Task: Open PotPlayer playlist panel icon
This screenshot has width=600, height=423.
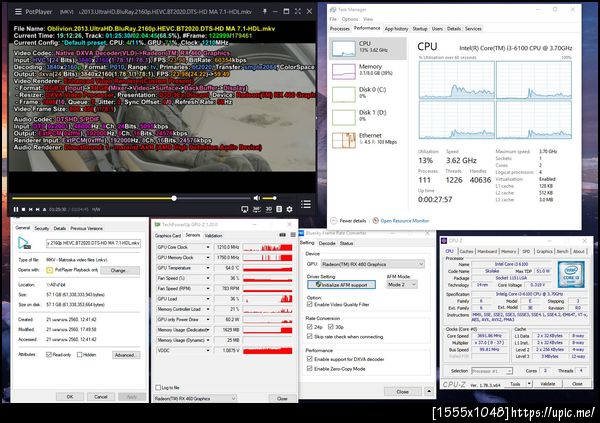Action: [306, 204]
